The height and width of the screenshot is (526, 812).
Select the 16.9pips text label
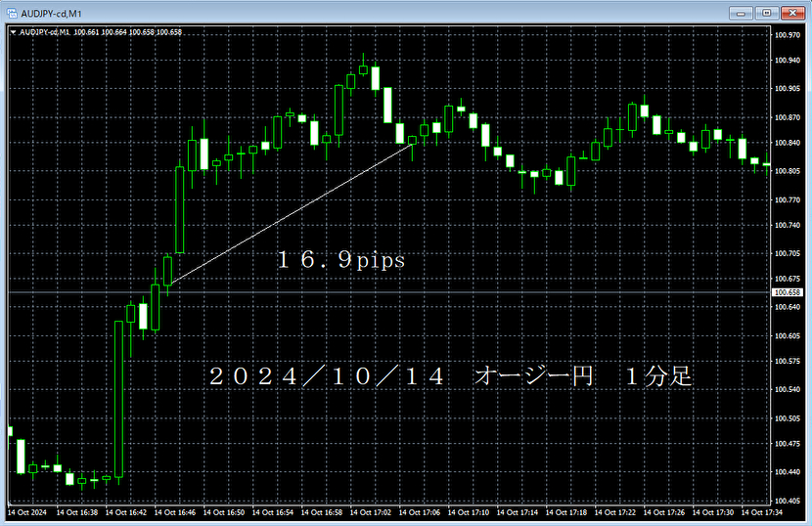tap(340, 260)
